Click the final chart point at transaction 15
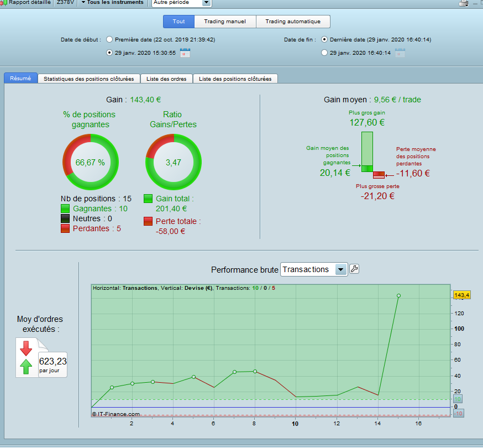 tap(398, 296)
